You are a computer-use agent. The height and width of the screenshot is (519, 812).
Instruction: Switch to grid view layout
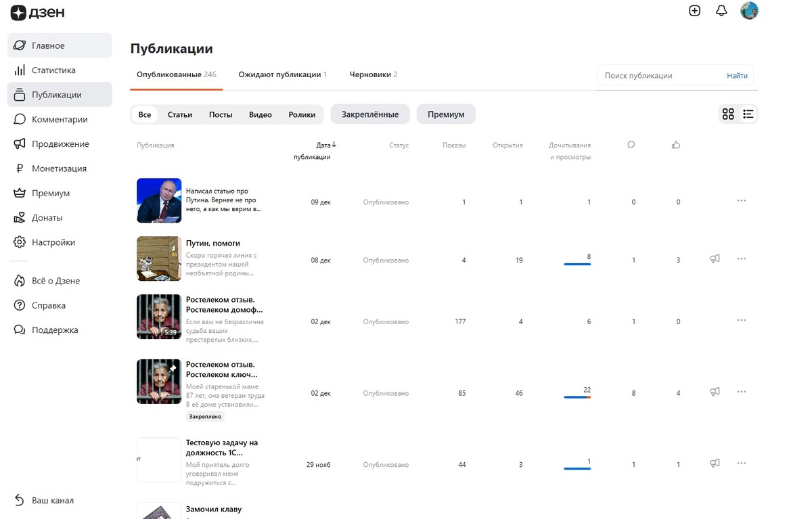pyautogui.click(x=728, y=114)
